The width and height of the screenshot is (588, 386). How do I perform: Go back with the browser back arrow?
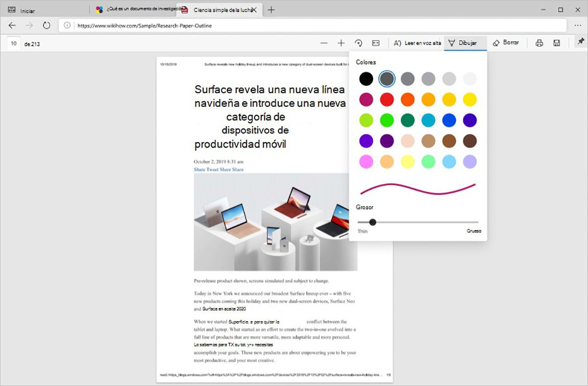click(x=12, y=25)
